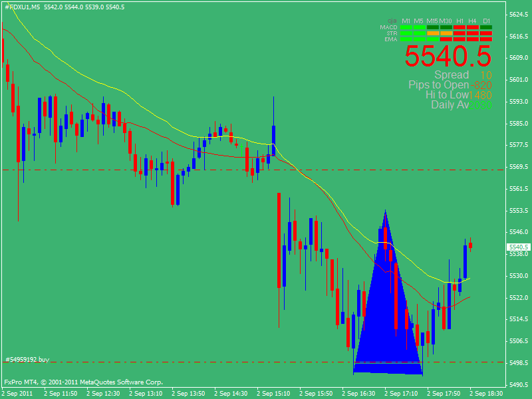
Task: Click the EMA M30 red signal block
Action: [x=446, y=39]
